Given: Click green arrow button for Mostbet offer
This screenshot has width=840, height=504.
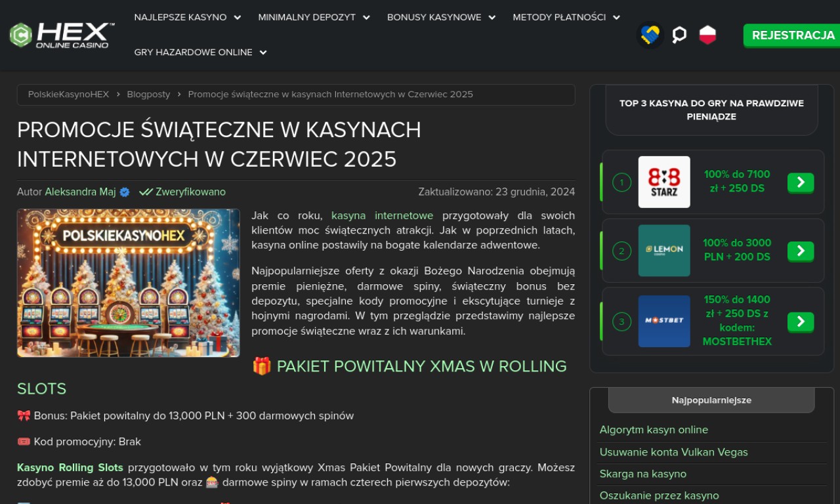Looking at the screenshot, I should click(x=801, y=322).
